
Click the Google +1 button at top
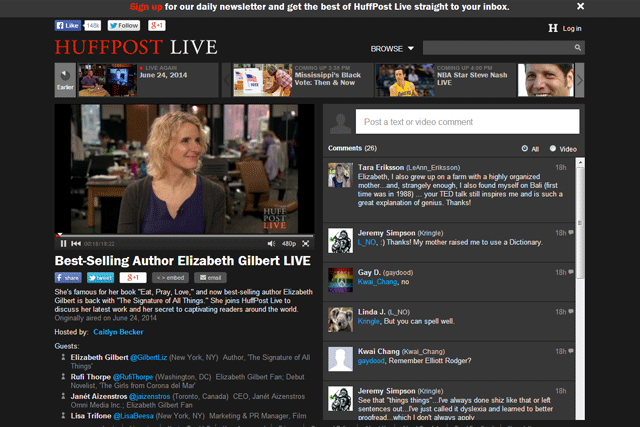point(157,25)
